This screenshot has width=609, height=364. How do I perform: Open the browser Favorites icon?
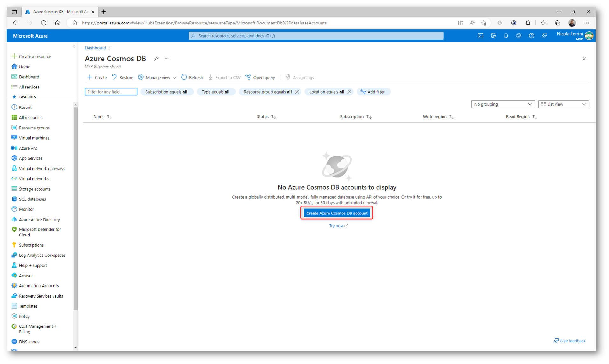tap(543, 23)
